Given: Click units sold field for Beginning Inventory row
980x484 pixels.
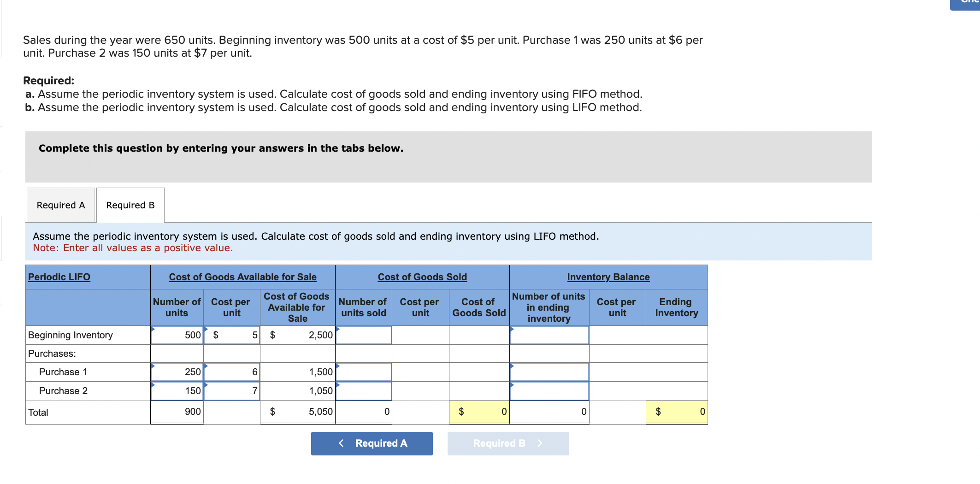Looking at the screenshot, I should [363, 335].
